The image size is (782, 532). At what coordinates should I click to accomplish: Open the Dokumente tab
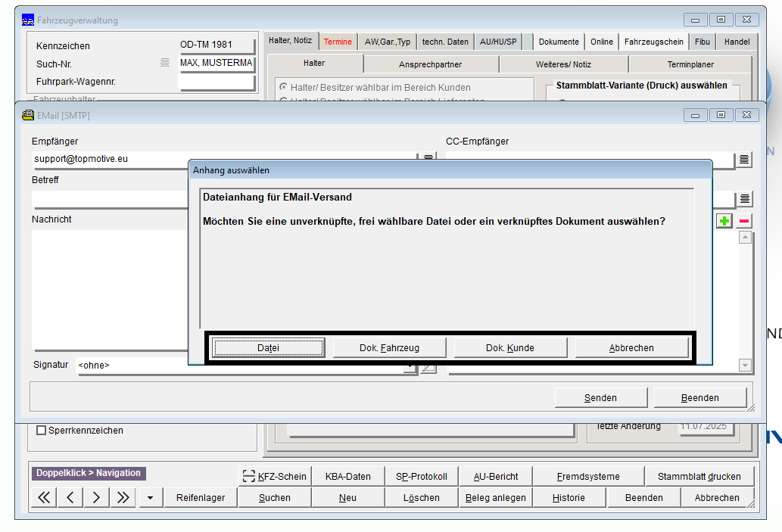coord(559,42)
